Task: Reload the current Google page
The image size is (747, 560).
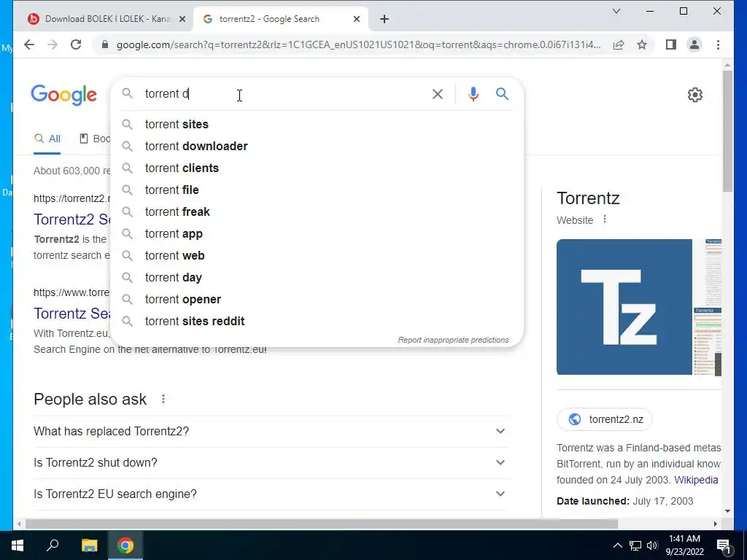Action: point(76,44)
